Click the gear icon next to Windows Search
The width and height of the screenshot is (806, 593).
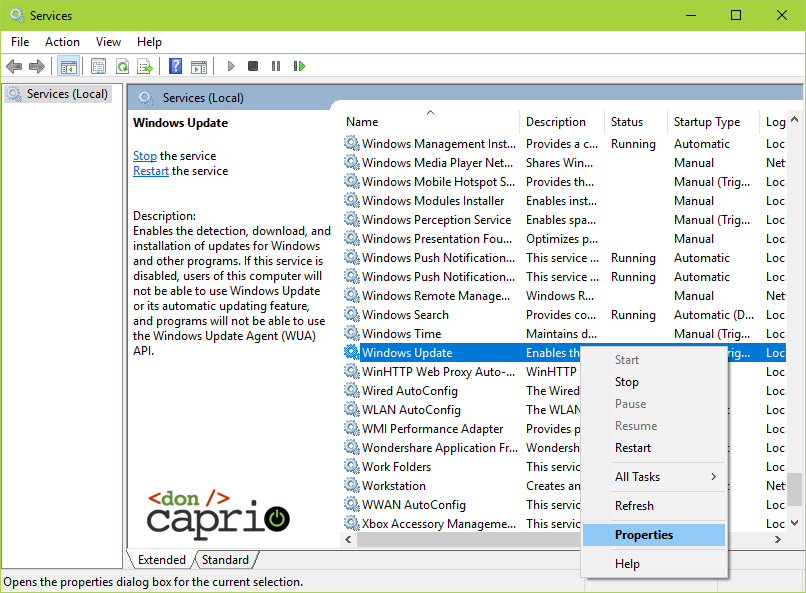click(x=352, y=314)
